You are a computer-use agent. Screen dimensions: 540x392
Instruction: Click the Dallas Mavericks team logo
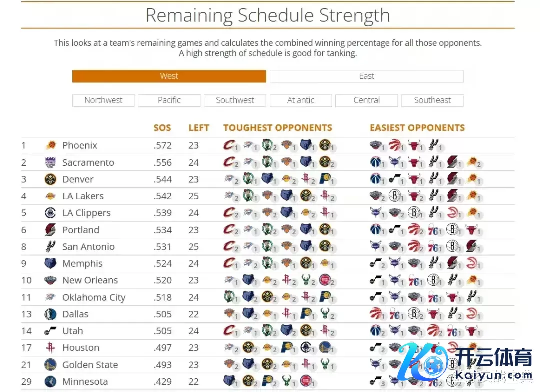(51, 314)
